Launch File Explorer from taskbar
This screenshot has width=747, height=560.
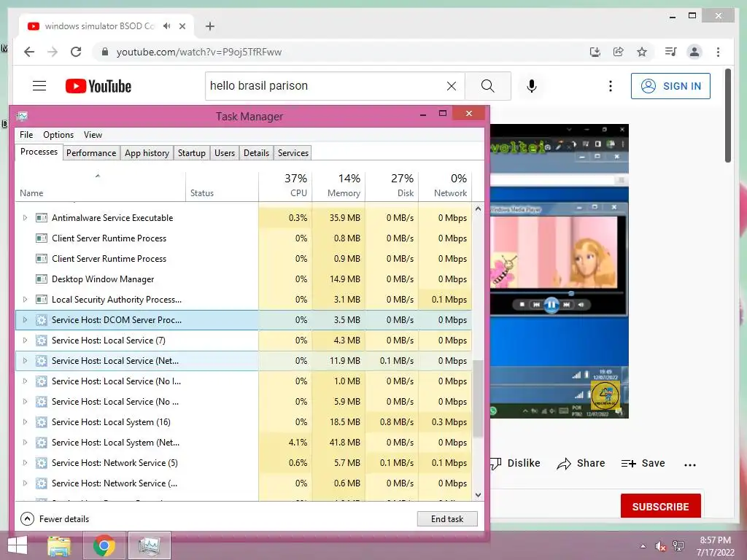[x=59, y=545]
